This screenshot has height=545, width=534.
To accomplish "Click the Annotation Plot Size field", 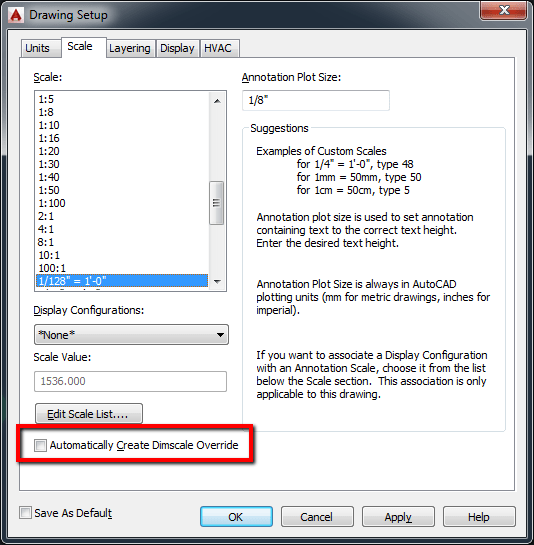I will [x=316, y=100].
